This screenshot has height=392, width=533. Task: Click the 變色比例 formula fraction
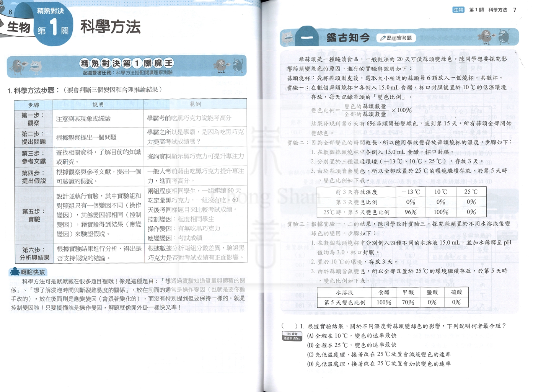pos(365,110)
